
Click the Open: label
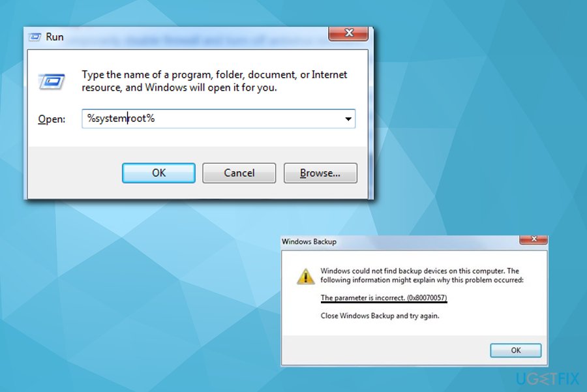52,119
